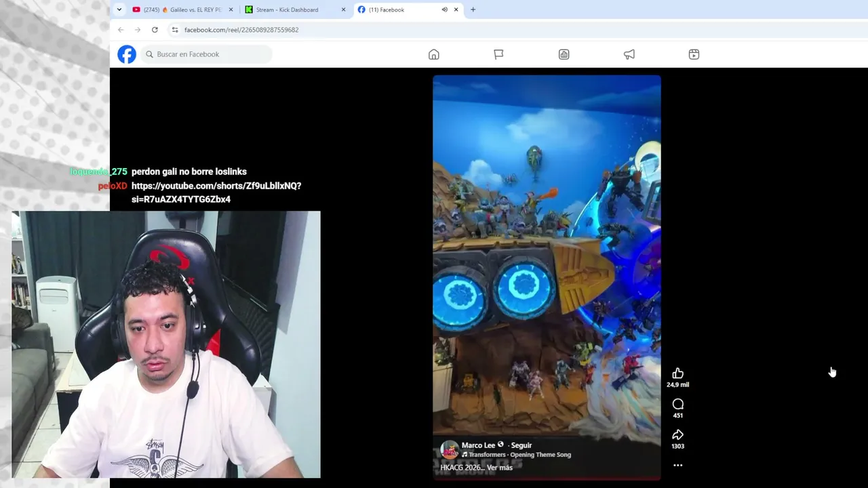
Task: Close the Galileo vs. EL REY YouTube tab
Action: (x=231, y=9)
